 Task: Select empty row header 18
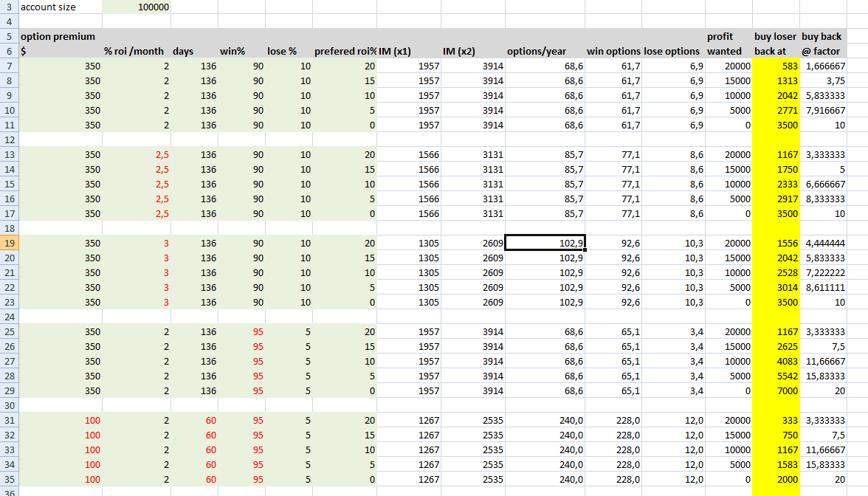[10, 228]
